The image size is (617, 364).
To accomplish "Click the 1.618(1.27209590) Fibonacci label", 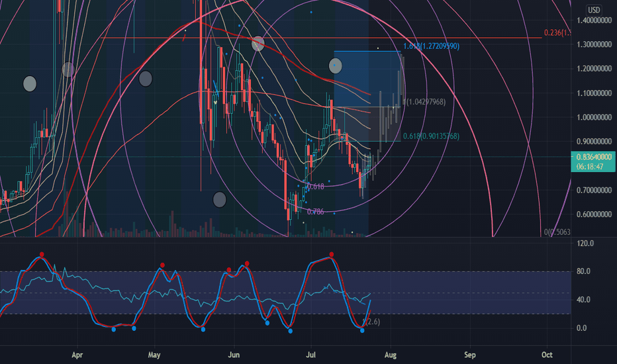I will coord(431,46).
